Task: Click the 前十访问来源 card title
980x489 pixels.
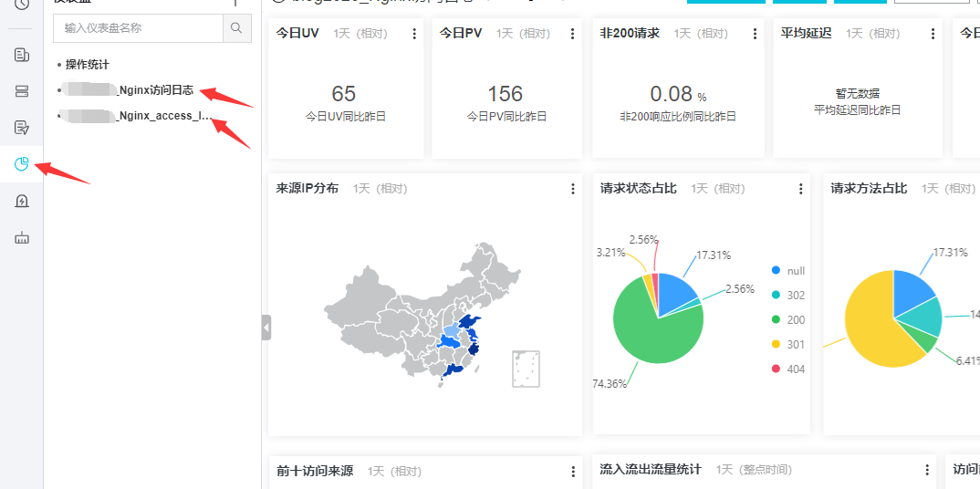Action: coord(315,471)
